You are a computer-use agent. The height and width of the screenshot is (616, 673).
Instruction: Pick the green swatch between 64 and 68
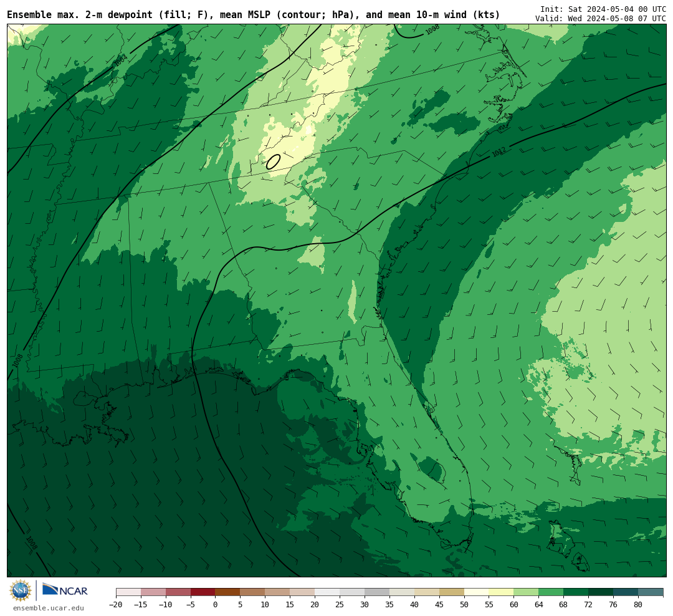coord(551,592)
